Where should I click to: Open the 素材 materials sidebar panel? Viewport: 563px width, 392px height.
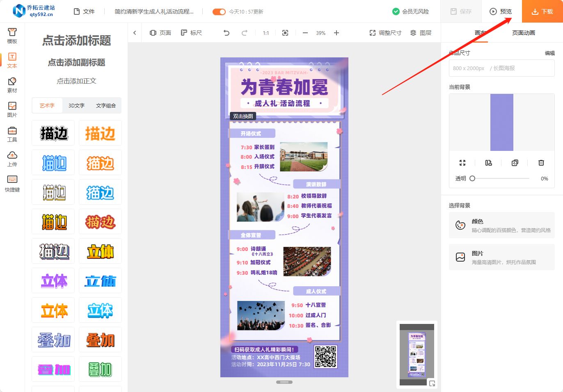click(x=12, y=85)
